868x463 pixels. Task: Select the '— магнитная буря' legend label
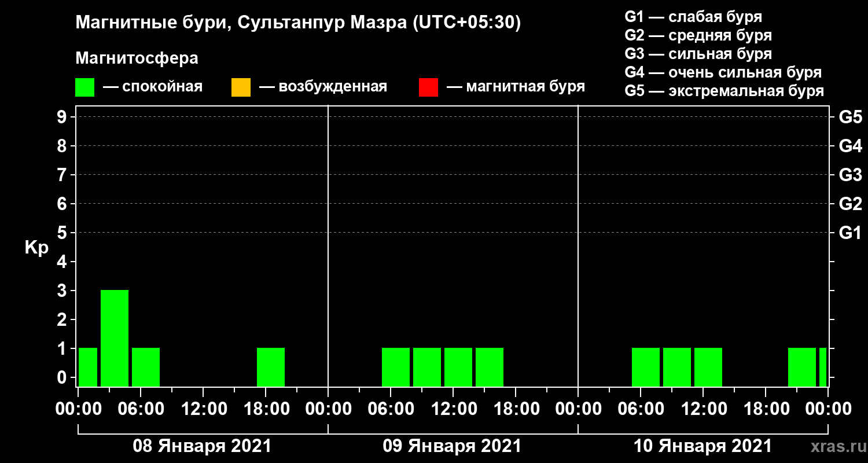(x=516, y=87)
